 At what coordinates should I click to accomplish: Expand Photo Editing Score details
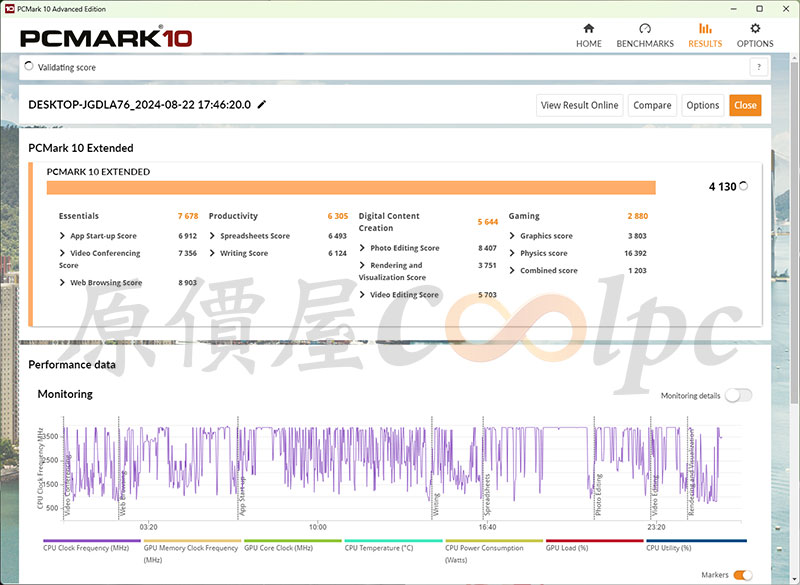tap(362, 248)
